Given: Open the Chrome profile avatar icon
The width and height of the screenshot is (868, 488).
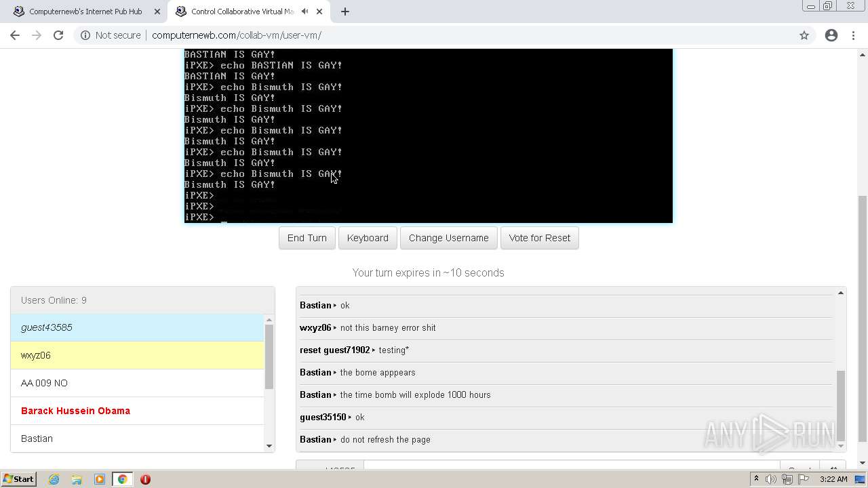Looking at the screenshot, I should coord(831,35).
